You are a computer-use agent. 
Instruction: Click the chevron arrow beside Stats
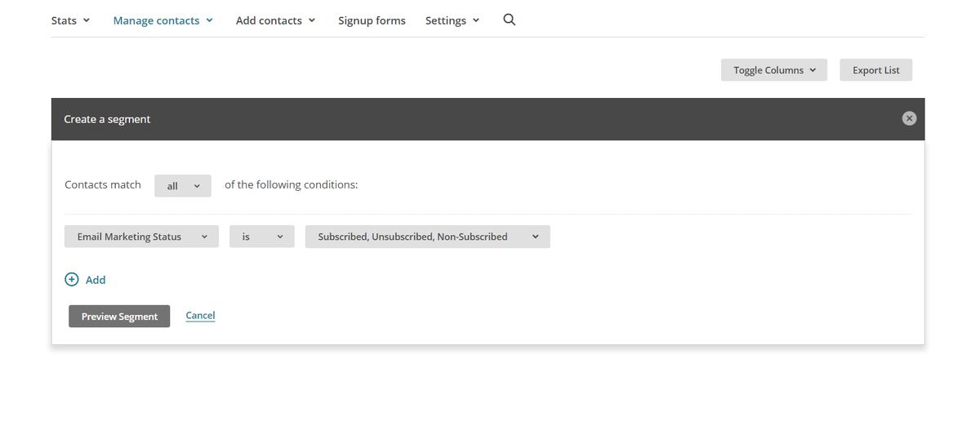[87, 20]
